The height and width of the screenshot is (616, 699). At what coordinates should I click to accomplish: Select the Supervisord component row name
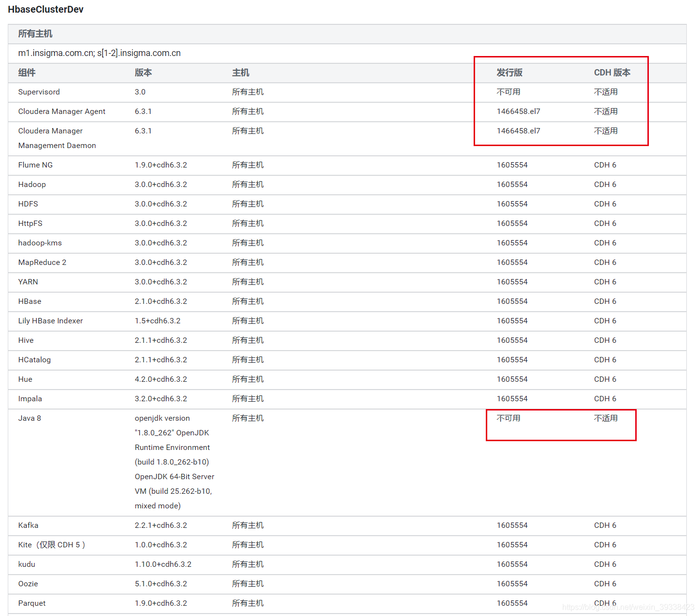click(x=39, y=92)
